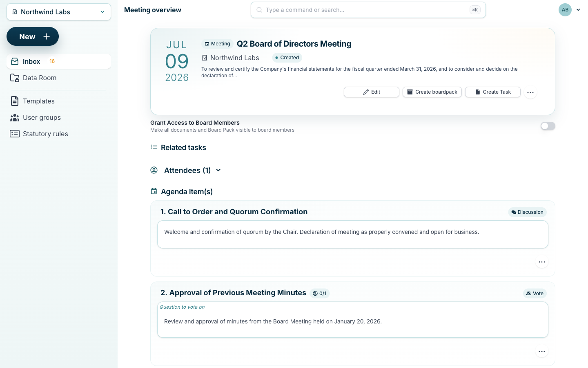Click the Statutory rules checklist icon
The image size is (588, 368).
pos(15,134)
